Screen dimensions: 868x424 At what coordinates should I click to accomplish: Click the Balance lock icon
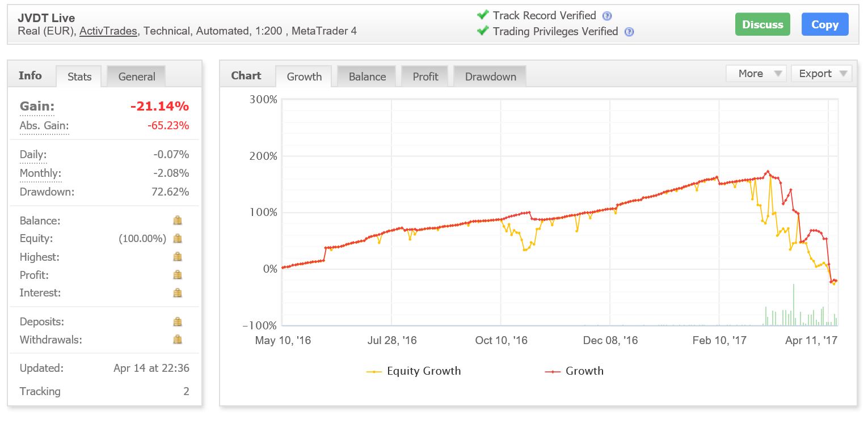pos(178,221)
